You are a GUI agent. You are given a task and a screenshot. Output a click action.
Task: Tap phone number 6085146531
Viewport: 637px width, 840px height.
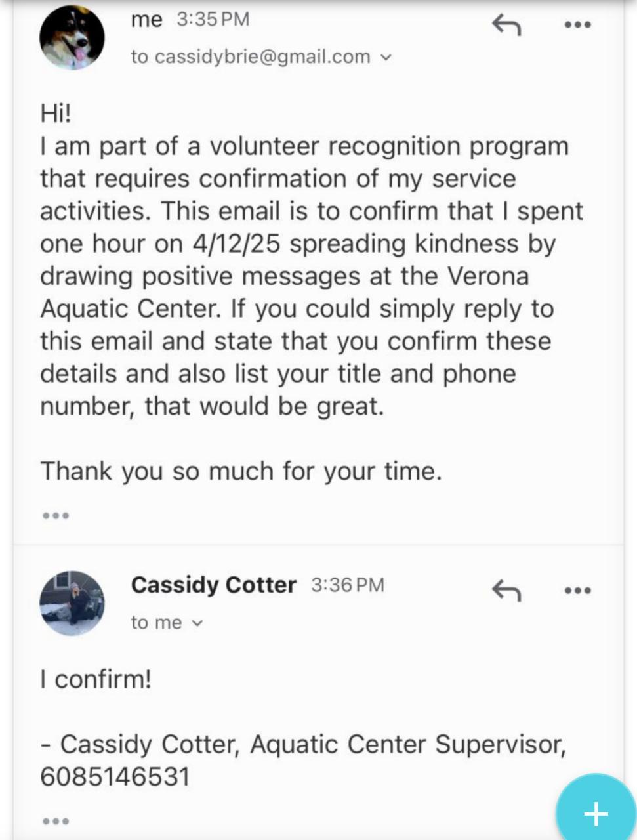(115, 777)
